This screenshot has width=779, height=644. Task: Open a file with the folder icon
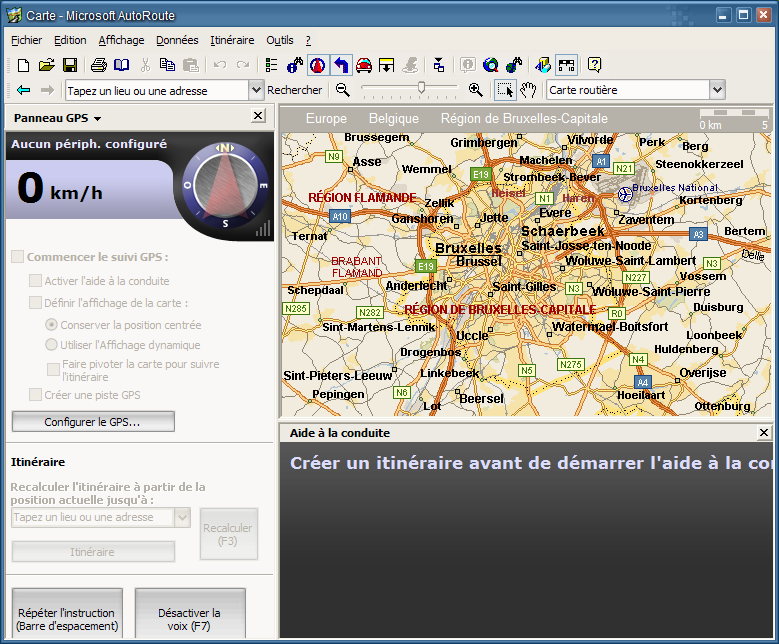46,65
